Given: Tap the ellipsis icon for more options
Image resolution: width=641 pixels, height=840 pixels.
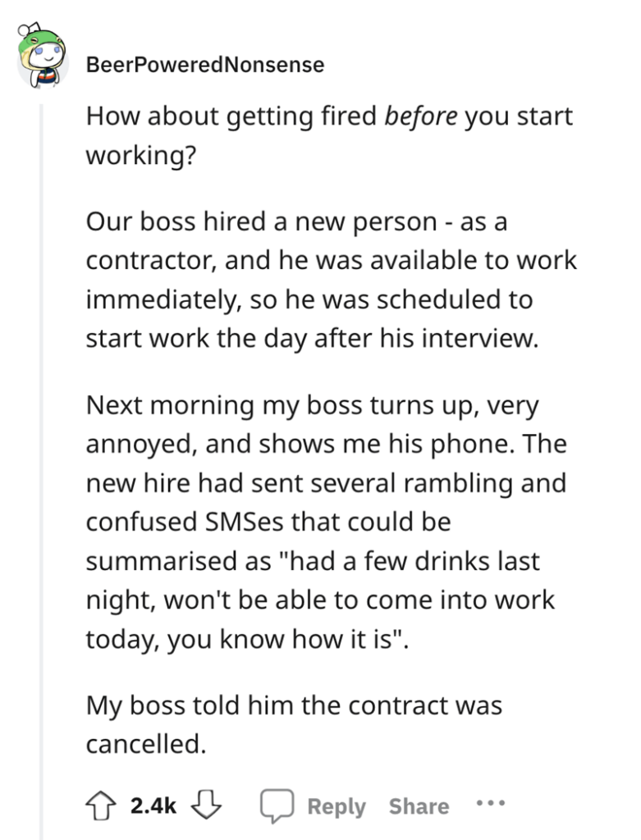Looking at the screenshot, I should click(489, 806).
